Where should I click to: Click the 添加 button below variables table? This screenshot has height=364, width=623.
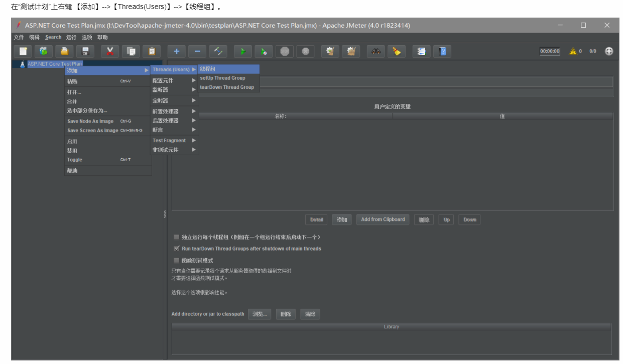pyautogui.click(x=342, y=220)
